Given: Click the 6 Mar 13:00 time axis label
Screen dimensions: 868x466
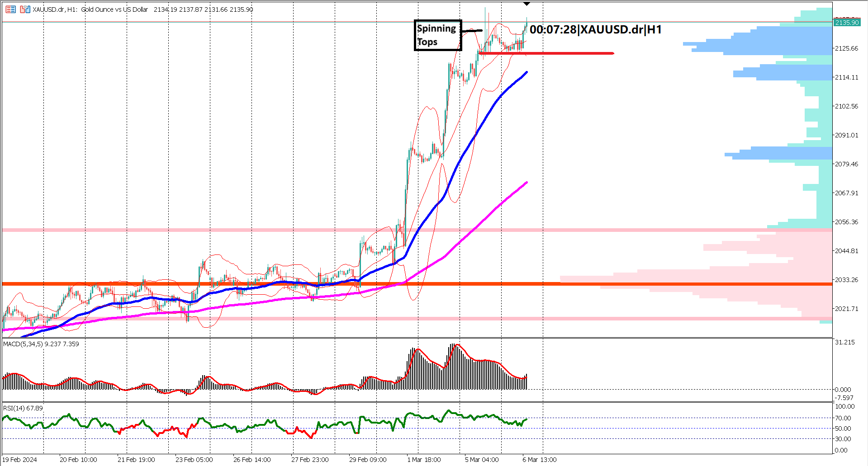Looking at the screenshot, I should point(539,459).
